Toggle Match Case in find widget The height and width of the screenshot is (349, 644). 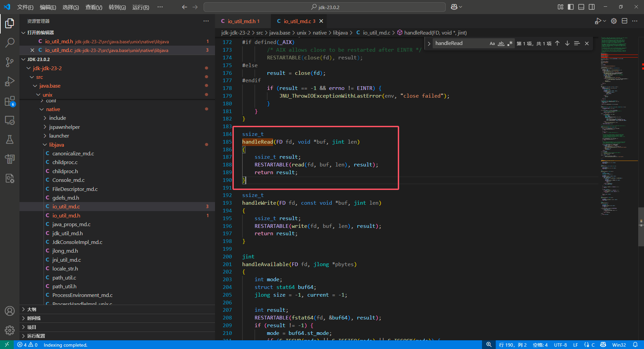tap(492, 43)
